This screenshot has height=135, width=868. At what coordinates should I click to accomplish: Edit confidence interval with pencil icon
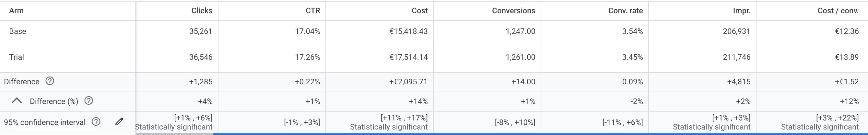point(119,121)
